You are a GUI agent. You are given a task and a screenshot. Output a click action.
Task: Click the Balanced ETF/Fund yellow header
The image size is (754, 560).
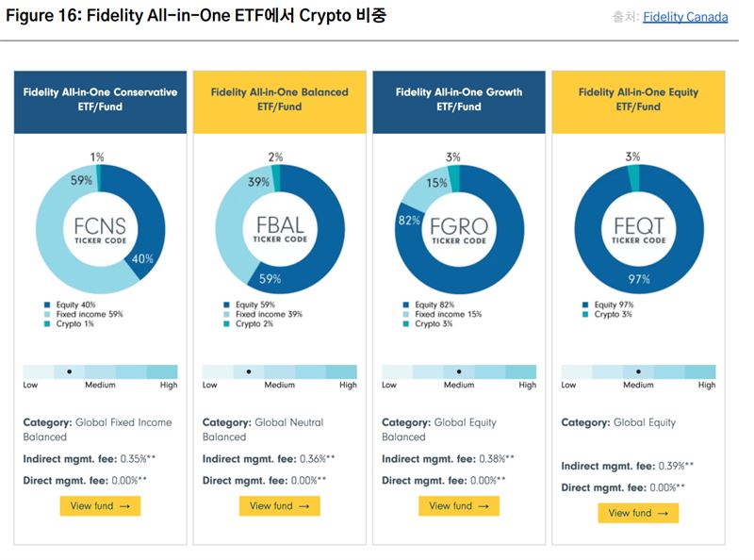(x=279, y=99)
